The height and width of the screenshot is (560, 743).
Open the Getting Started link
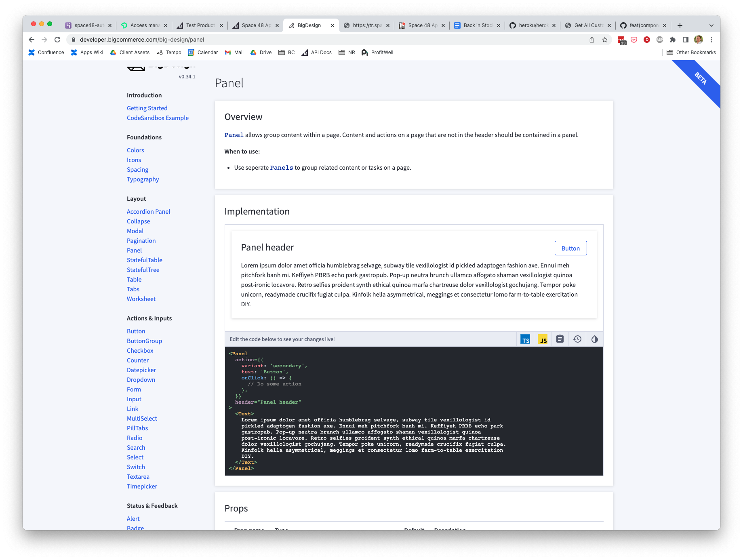(x=147, y=108)
